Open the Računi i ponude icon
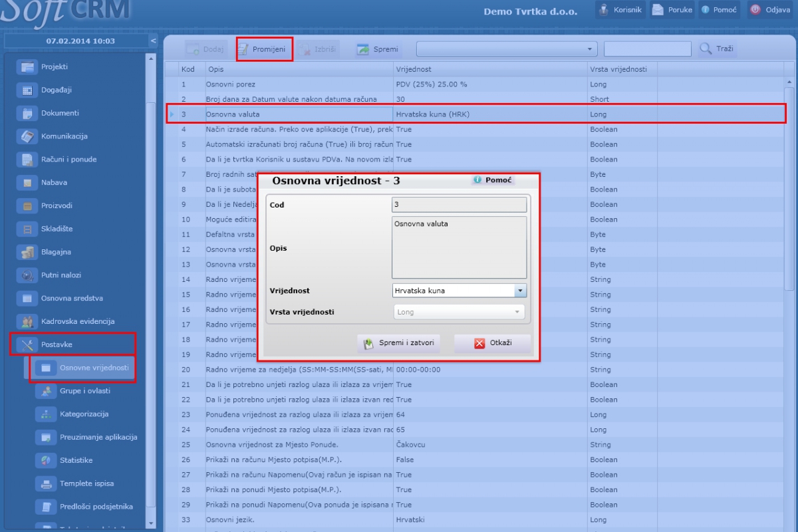Image resolution: width=798 pixels, height=532 pixels. (x=27, y=160)
